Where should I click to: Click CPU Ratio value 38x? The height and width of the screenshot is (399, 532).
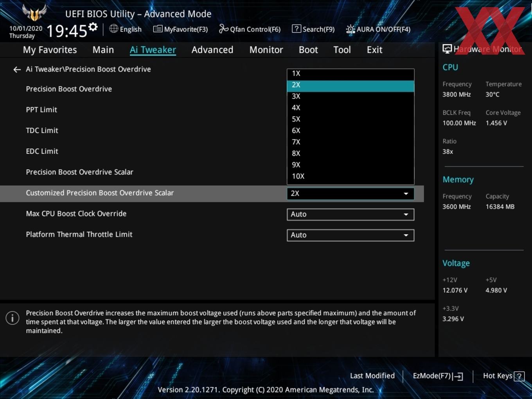tap(448, 152)
